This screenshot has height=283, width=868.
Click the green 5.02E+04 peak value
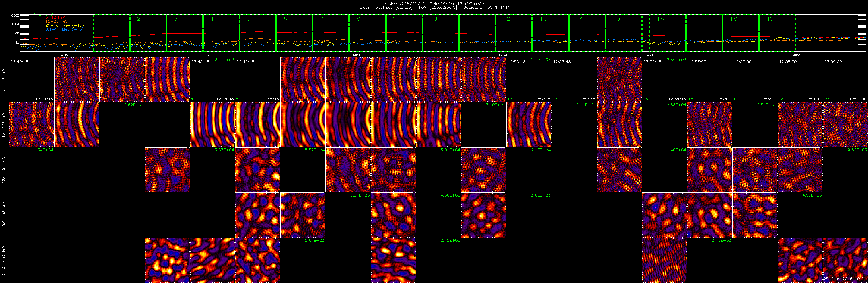(450, 150)
